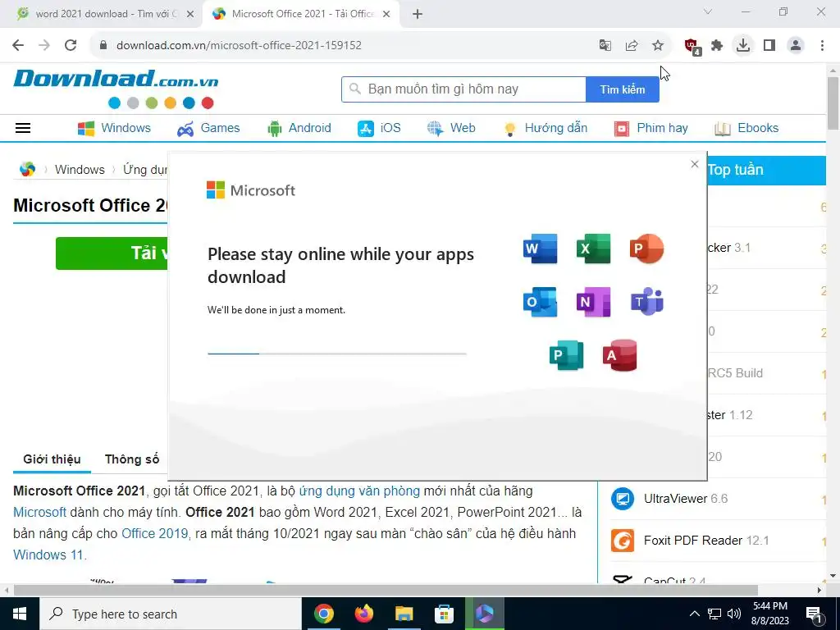Click the OneNote icon in the Office installer
This screenshot has width=840, height=630.
pos(593,302)
